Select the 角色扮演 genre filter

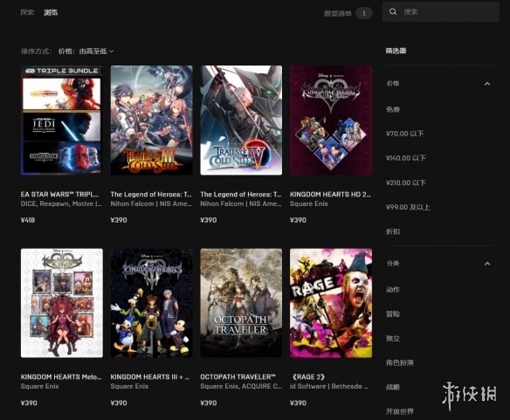[399, 362]
